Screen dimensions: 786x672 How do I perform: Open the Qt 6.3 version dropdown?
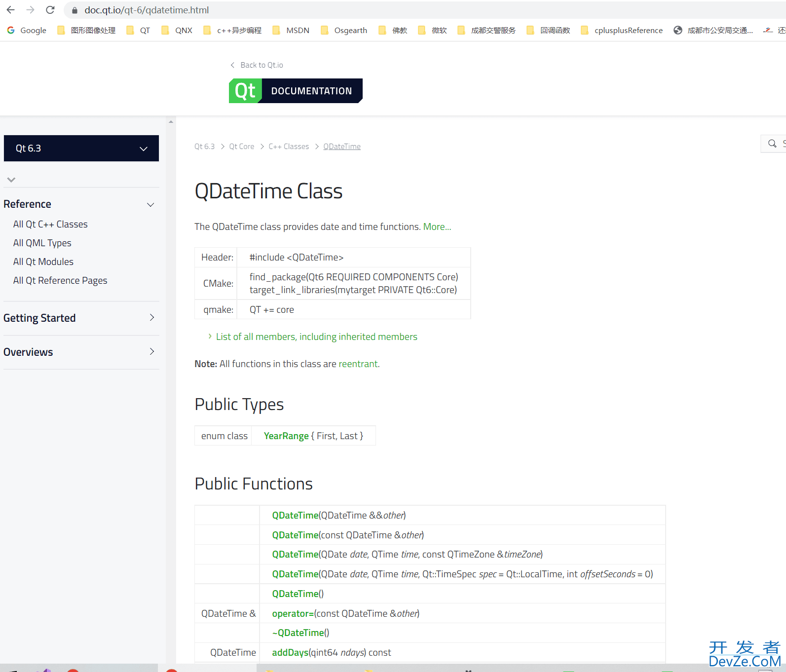pyautogui.click(x=81, y=148)
